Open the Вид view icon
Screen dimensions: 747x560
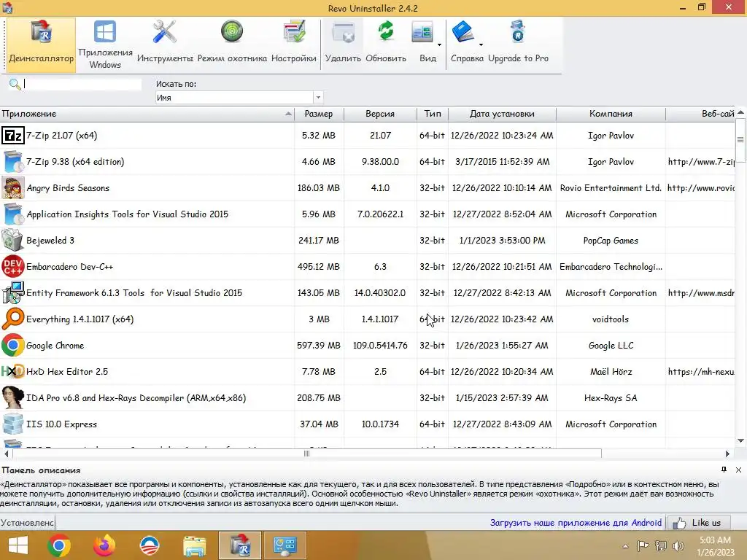click(x=422, y=33)
